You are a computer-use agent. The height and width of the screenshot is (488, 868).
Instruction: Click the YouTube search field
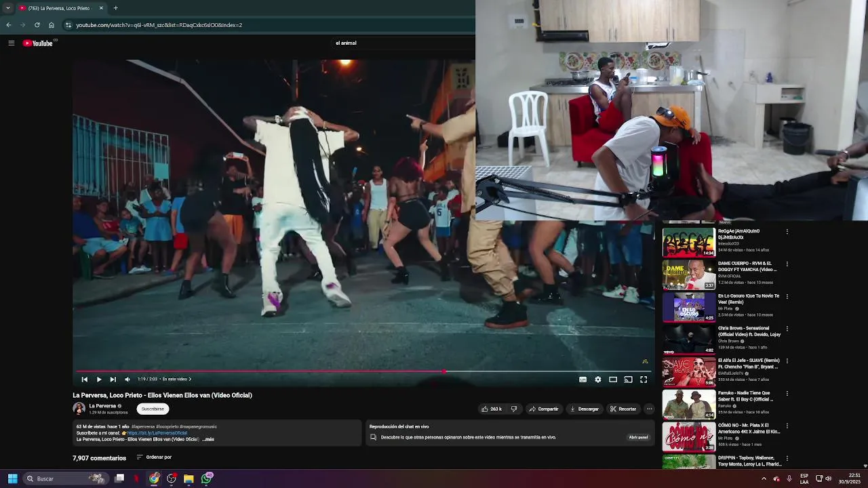[x=346, y=43]
